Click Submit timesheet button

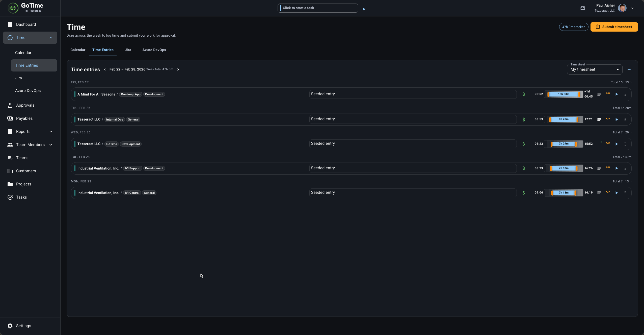[614, 27]
